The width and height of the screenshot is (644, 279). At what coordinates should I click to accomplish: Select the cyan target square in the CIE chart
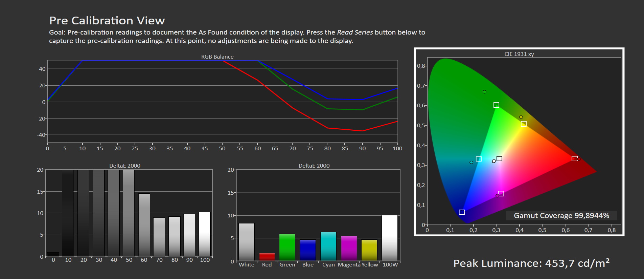[x=479, y=159]
